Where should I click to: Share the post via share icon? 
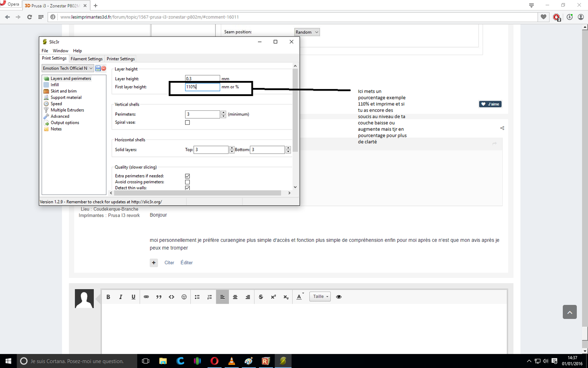[502, 128]
